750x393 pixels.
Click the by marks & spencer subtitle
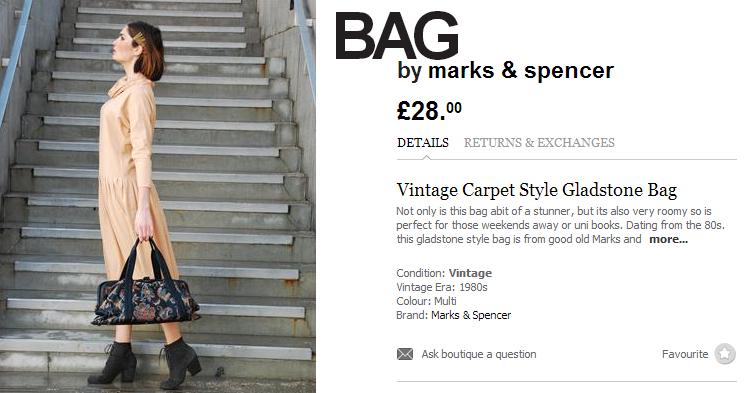click(505, 71)
